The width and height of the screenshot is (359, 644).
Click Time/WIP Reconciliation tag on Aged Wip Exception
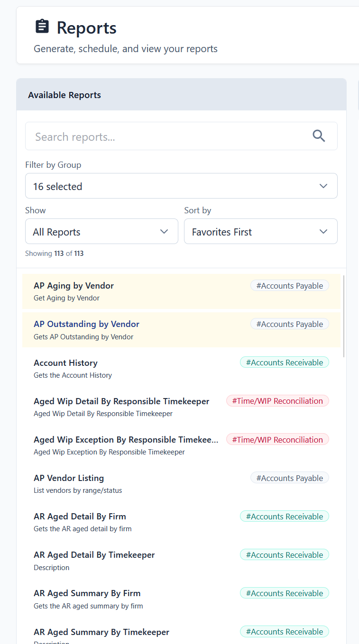coord(277,439)
